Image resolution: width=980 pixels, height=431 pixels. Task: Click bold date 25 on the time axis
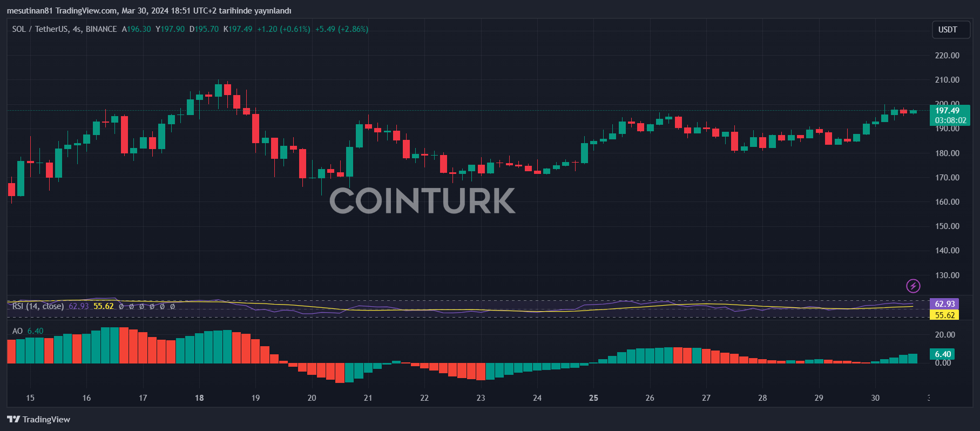[x=593, y=398]
